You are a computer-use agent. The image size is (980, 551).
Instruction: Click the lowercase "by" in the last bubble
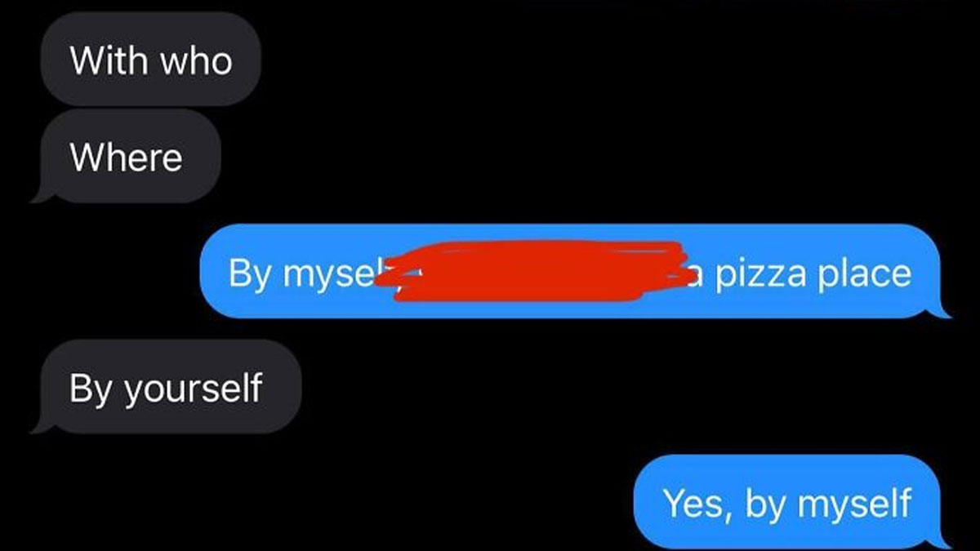pos(764,504)
